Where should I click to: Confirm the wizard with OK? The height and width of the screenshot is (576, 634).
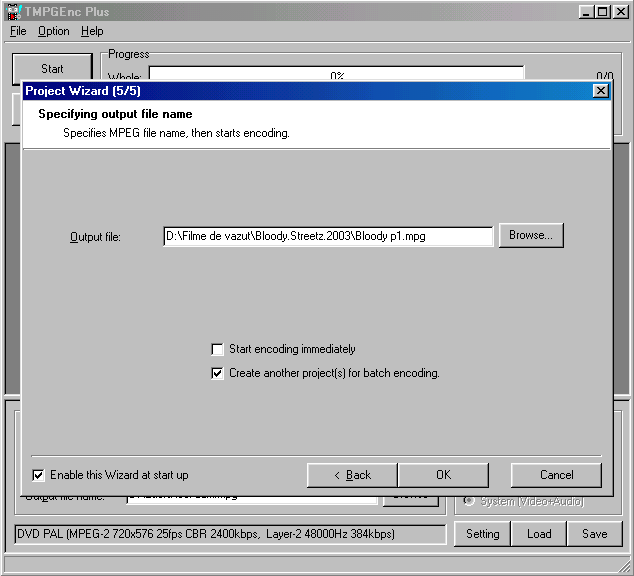443,475
